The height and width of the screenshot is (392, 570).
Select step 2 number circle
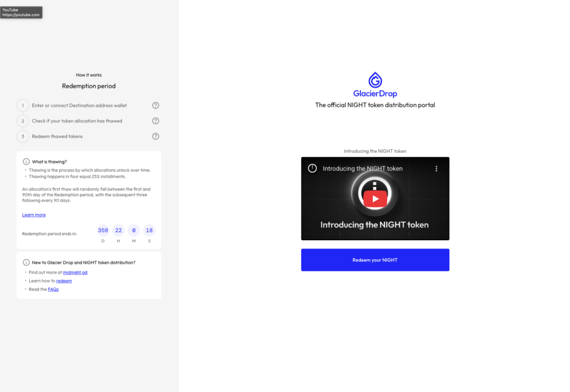coord(22,121)
